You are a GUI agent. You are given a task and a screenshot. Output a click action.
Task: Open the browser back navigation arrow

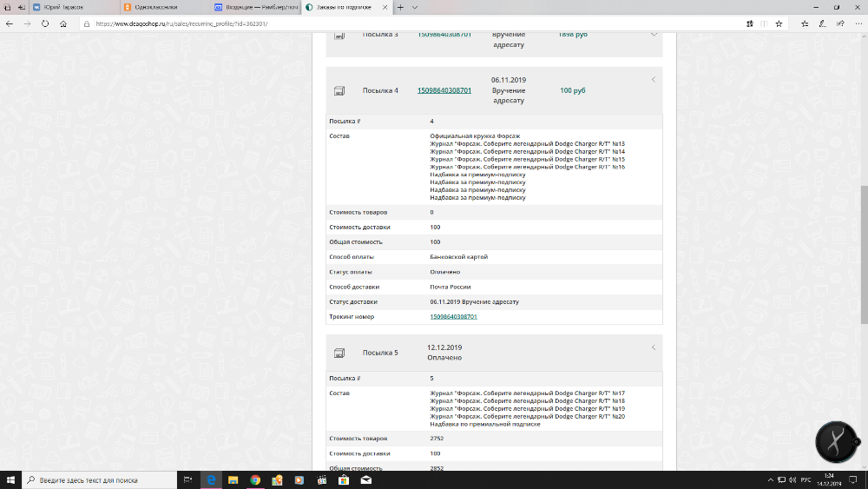point(10,23)
